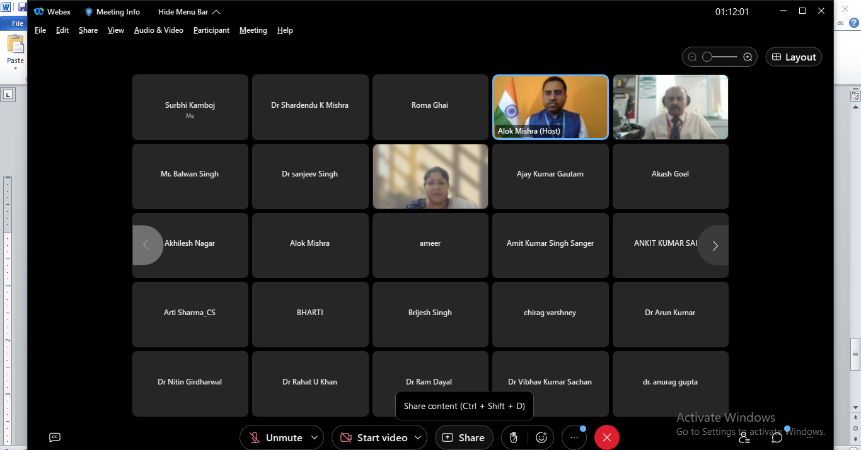Open the Audio & Video menu
Viewport: 861px width, 450px height.
click(158, 30)
